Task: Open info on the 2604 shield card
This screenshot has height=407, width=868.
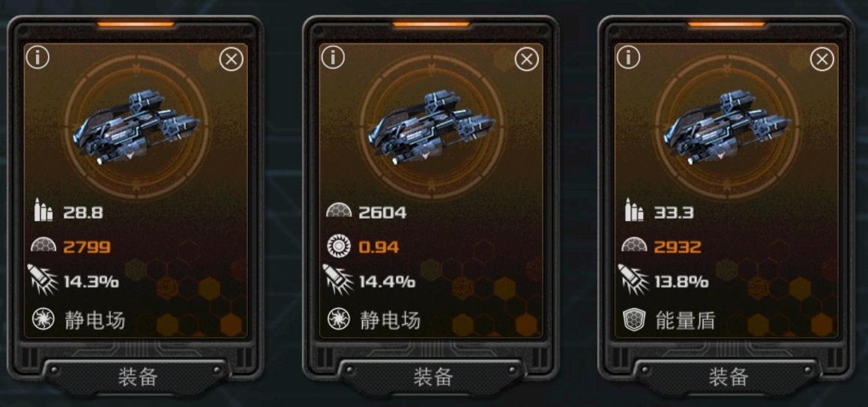Action: click(334, 58)
